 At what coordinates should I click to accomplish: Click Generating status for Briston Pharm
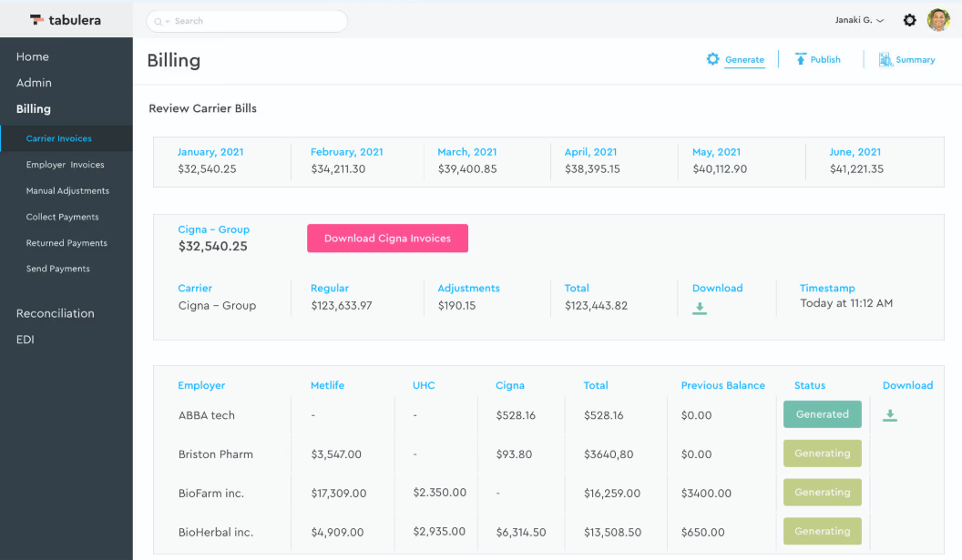pyautogui.click(x=822, y=453)
